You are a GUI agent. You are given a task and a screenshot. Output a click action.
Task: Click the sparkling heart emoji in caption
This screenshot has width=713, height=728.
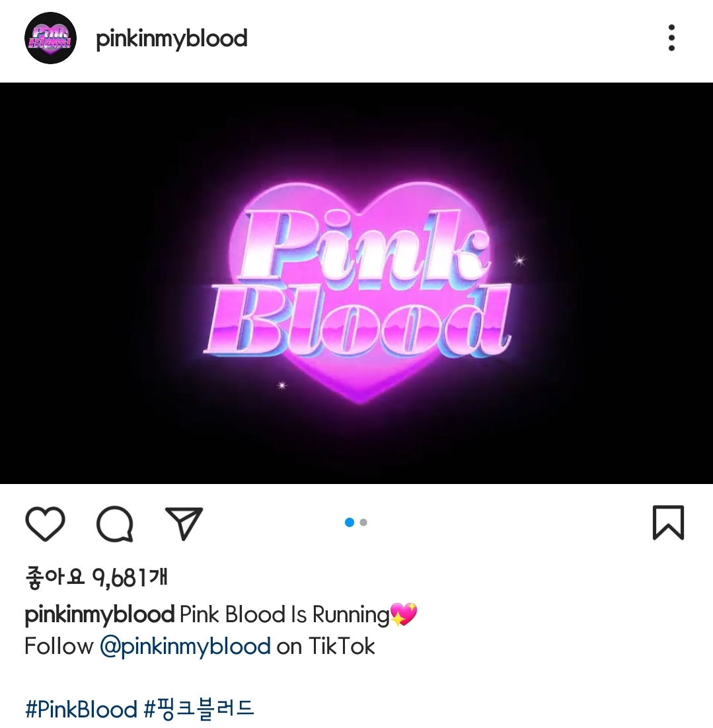(404, 615)
